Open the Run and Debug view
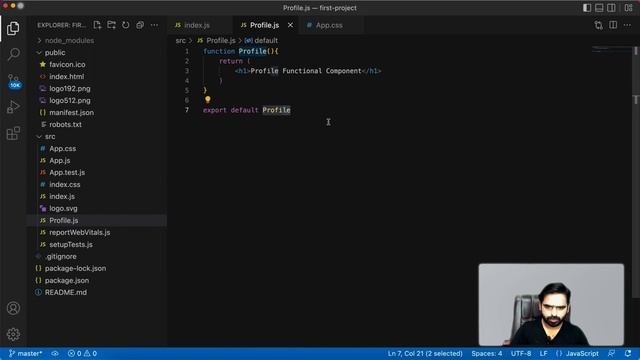 point(13,107)
